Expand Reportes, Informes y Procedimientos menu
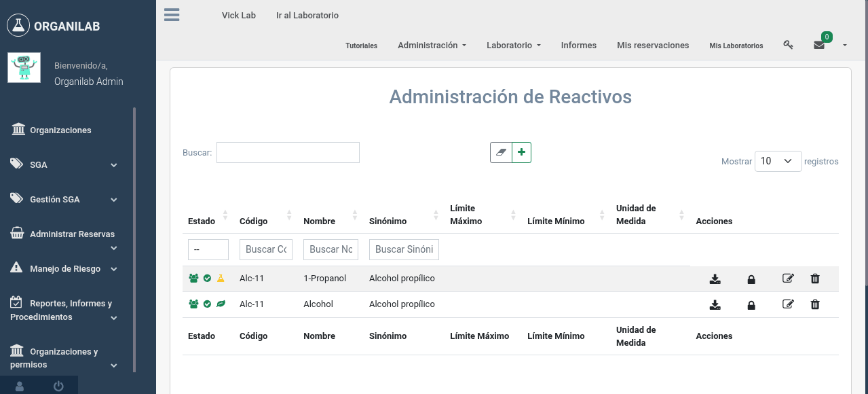Screen dimensions: 868x394 coord(64,310)
